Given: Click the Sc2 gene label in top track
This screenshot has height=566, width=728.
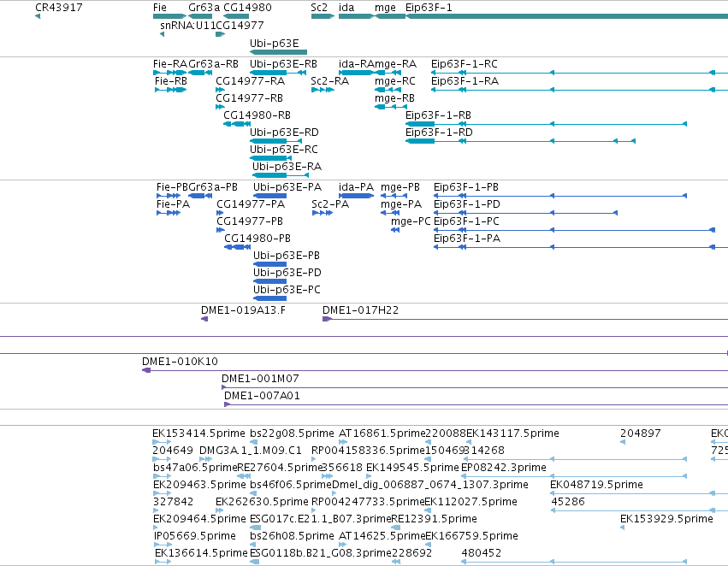Looking at the screenshot, I should pyautogui.click(x=319, y=8).
